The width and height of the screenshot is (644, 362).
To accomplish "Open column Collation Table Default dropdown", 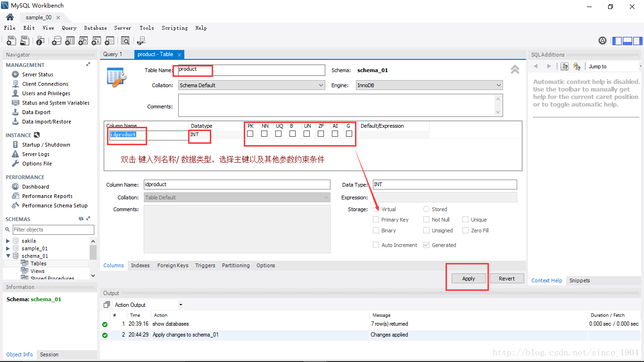I will click(x=237, y=197).
